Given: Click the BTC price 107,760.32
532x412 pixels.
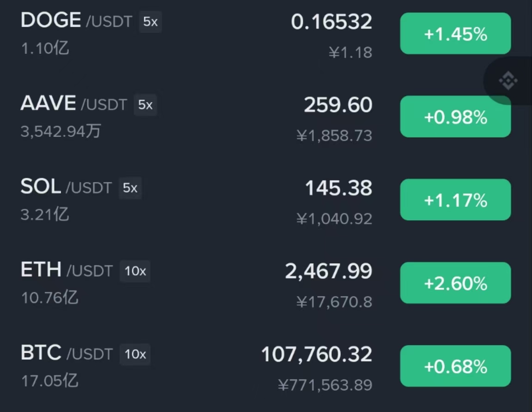Looking at the screenshot, I should tap(317, 354).
